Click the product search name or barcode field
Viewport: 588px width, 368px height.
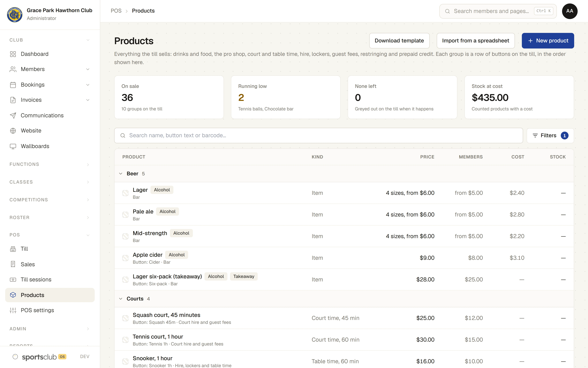click(x=318, y=136)
